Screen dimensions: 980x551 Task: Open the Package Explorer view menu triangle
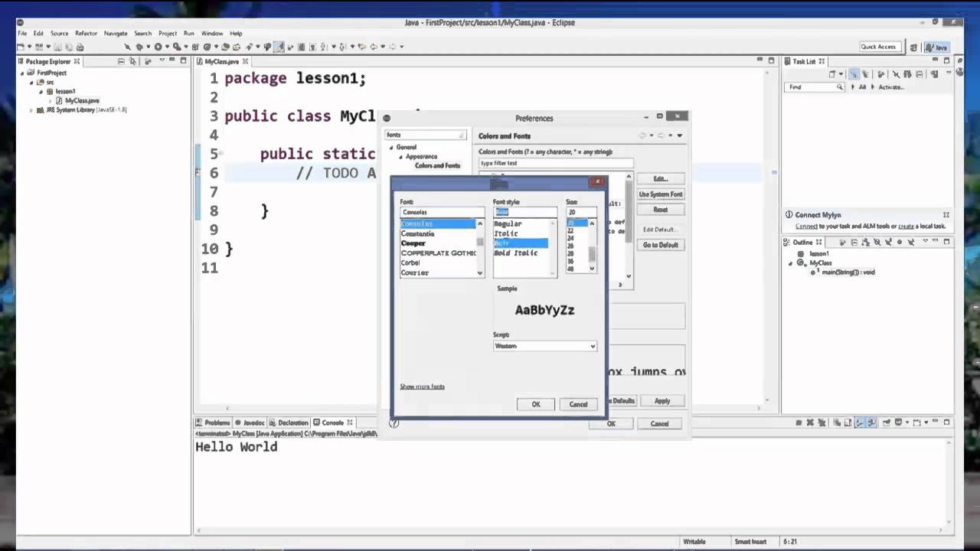(162, 61)
